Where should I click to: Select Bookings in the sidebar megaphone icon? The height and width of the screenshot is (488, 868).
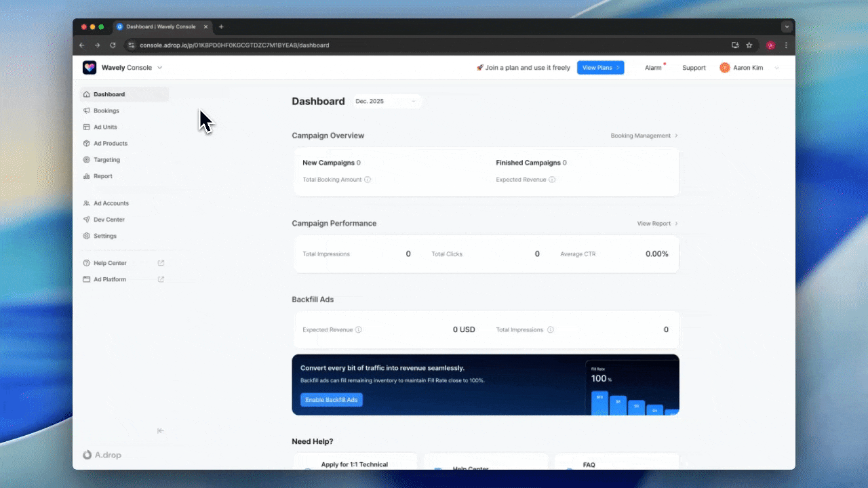pos(88,110)
